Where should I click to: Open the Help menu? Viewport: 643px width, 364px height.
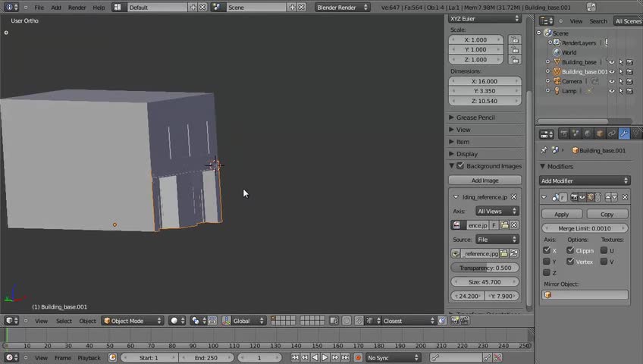(x=99, y=8)
